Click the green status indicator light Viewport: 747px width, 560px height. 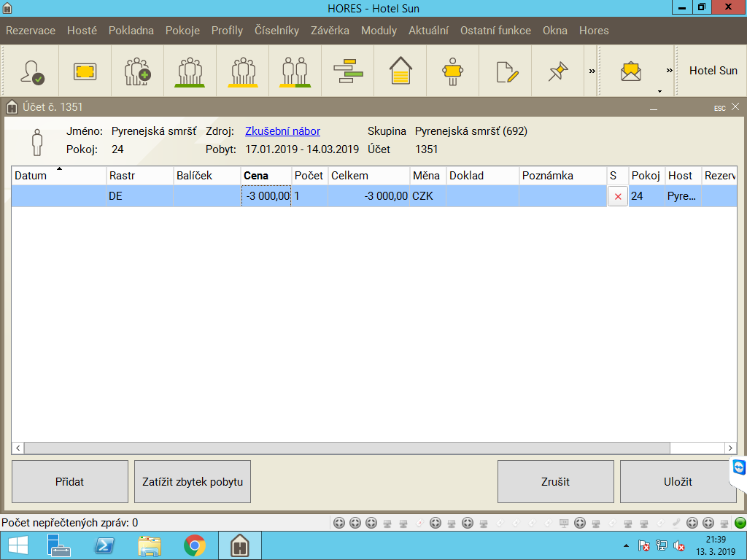[740, 523]
